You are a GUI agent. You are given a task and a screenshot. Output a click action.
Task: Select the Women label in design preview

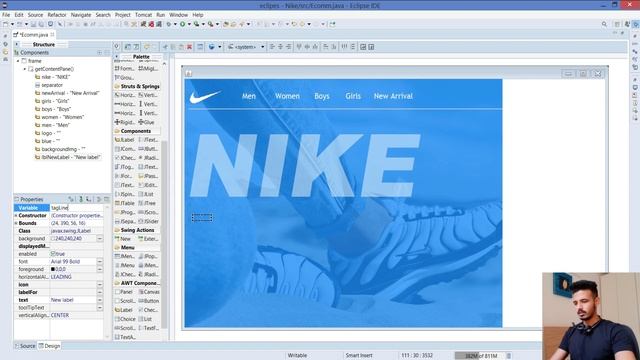coord(287,96)
